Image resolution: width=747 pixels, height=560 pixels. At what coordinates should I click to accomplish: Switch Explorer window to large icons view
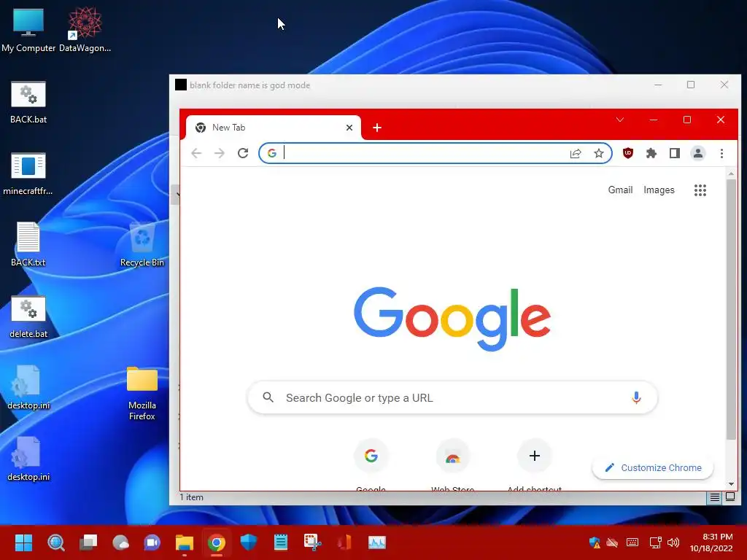(x=729, y=497)
